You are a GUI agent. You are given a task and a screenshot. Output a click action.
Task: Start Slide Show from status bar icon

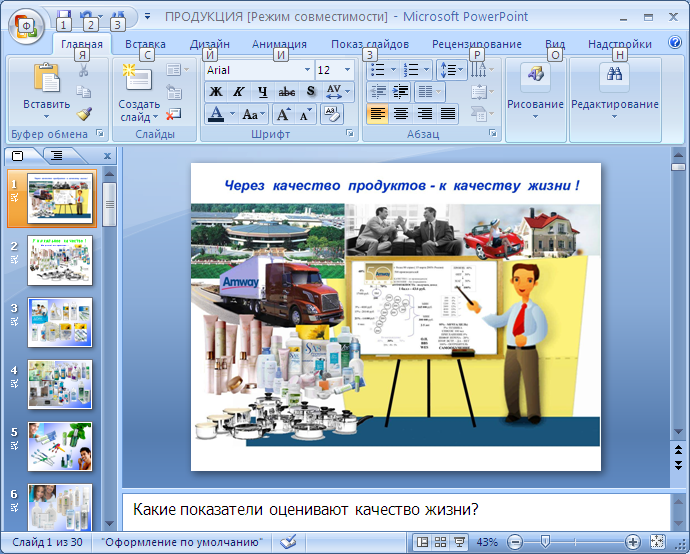459,542
